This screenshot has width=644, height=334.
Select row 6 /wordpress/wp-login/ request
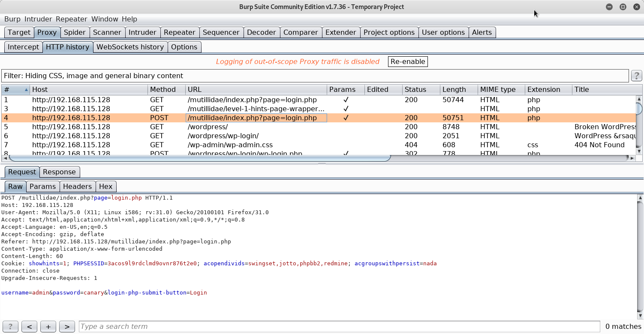click(x=319, y=136)
